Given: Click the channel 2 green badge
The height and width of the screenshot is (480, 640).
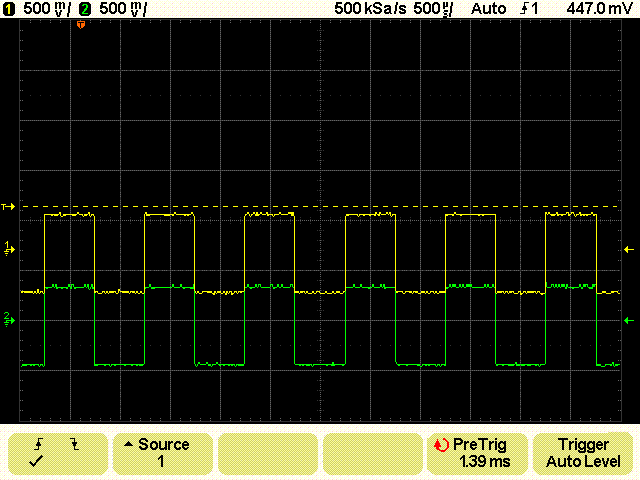Looking at the screenshot, I should point(85,9).
